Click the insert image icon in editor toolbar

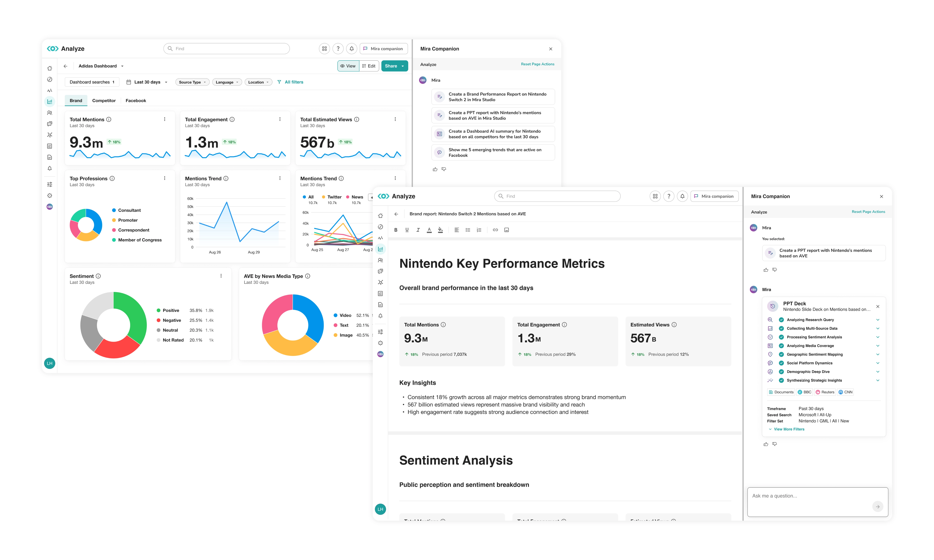[x=507, y=230]
